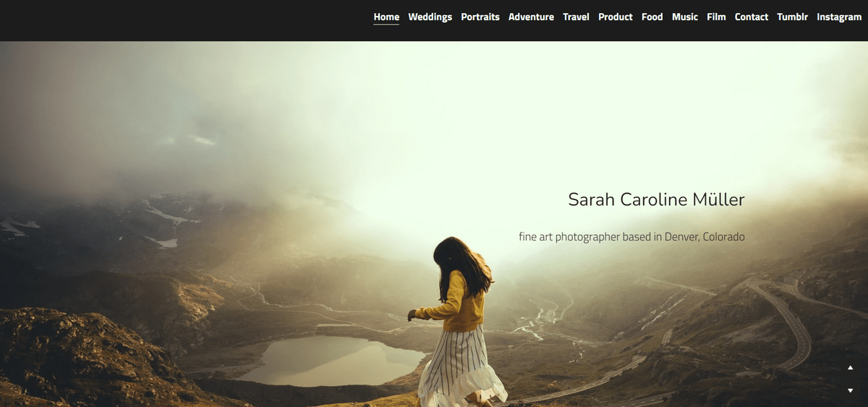Select Adventure in the navigation bar
This screenshot has width=868, height=407.
pos(531,17)
